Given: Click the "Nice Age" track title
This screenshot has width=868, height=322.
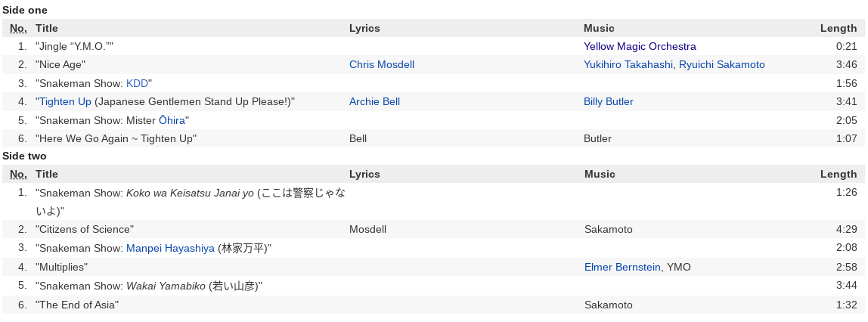Looking at the screenshot, I should pyautogui.click(x=60, y=65).
